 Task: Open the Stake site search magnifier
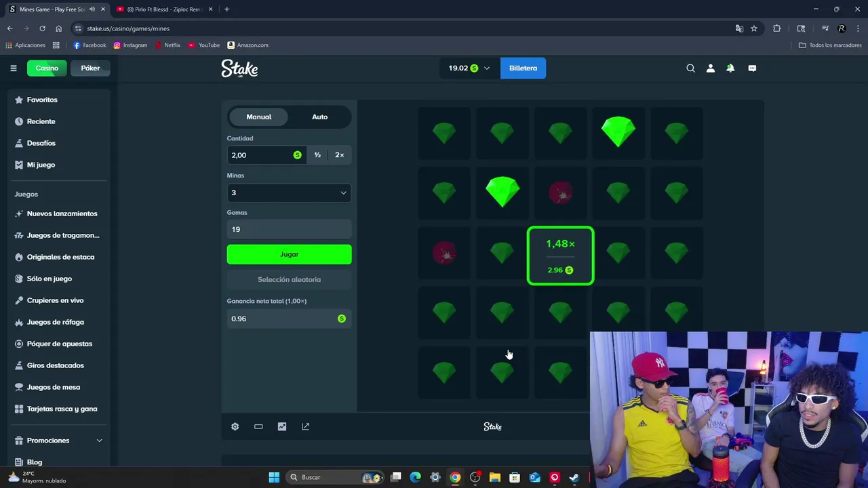point(690,68)
